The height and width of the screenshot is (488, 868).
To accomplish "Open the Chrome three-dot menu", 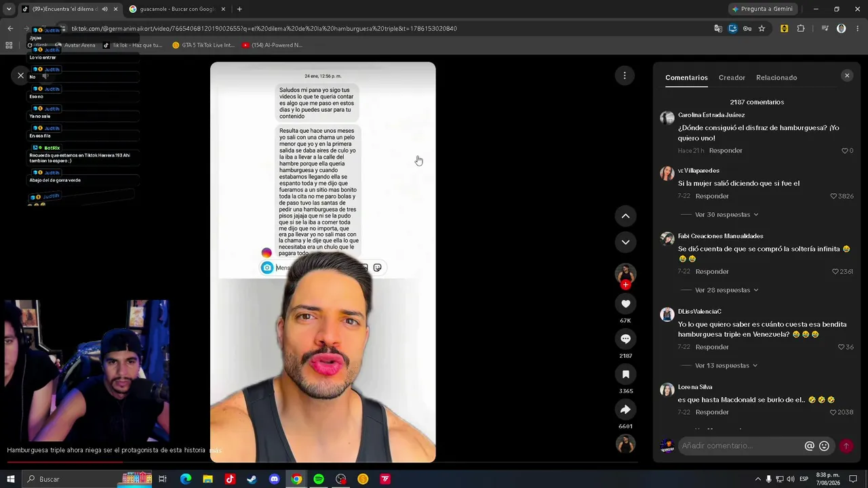I will [x=856, y=28].
